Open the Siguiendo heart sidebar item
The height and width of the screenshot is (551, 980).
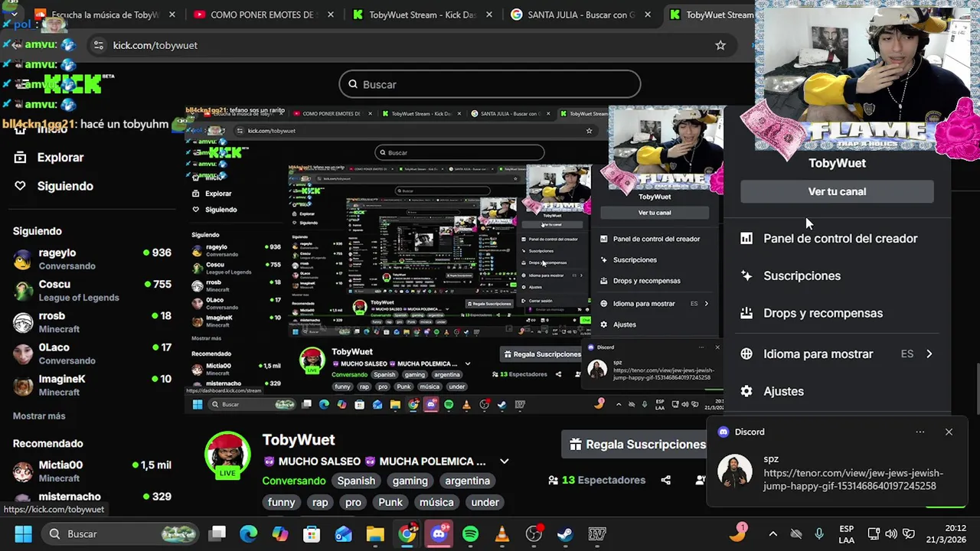pyautogui.click(x=54, y=186)
